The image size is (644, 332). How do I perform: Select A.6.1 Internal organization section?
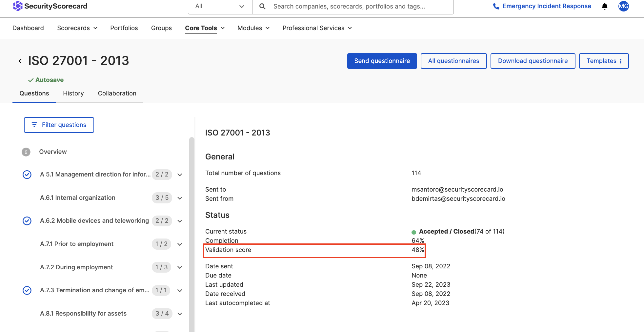coord(78,198)
